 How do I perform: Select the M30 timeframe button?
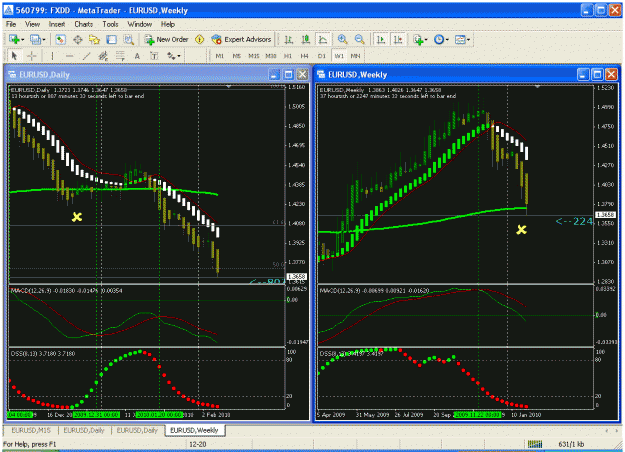(x=271, y=56)
